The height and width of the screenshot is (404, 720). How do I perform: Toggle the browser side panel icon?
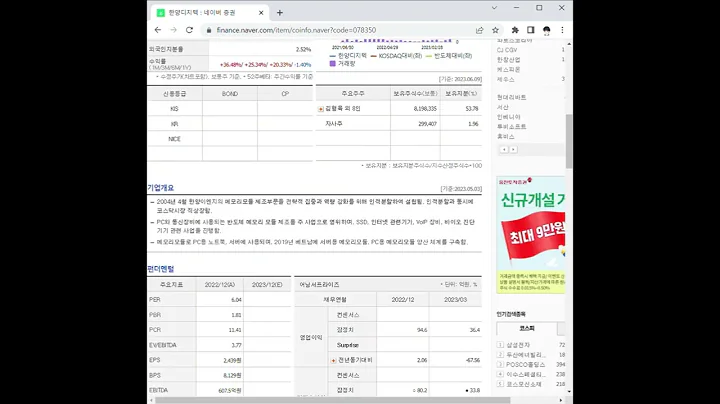[531, 30]
